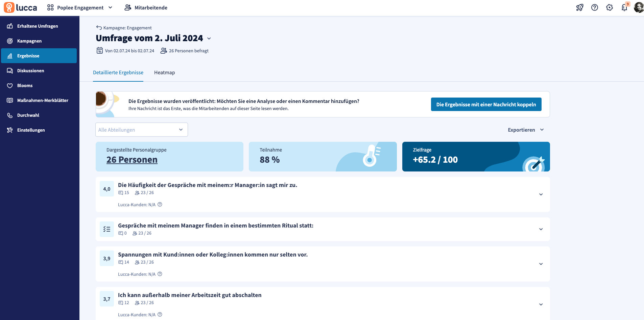Click the Lucca logo
This screenshot has height=320, width=644.
[20, 7]
